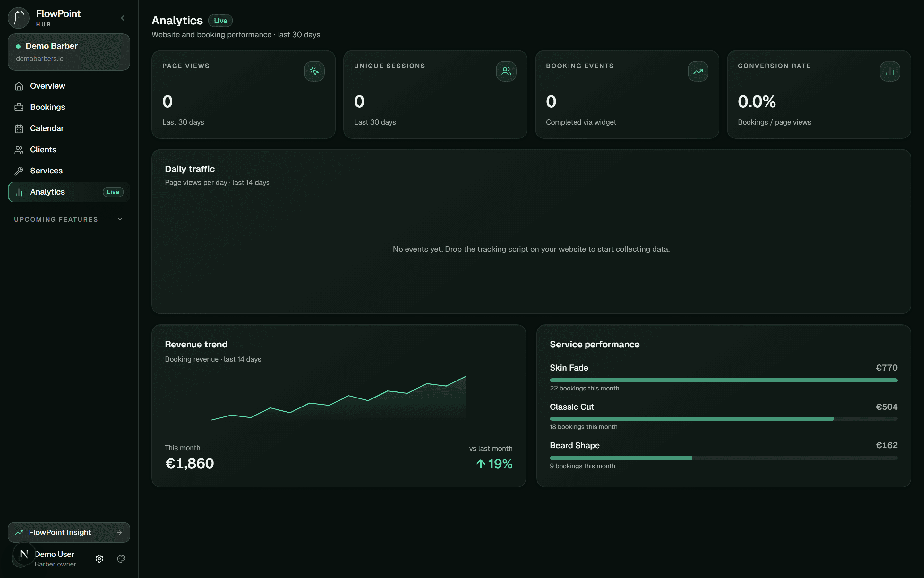
Task: Click the 0.0% conversion rate value
Action: (x=757, y=101)
